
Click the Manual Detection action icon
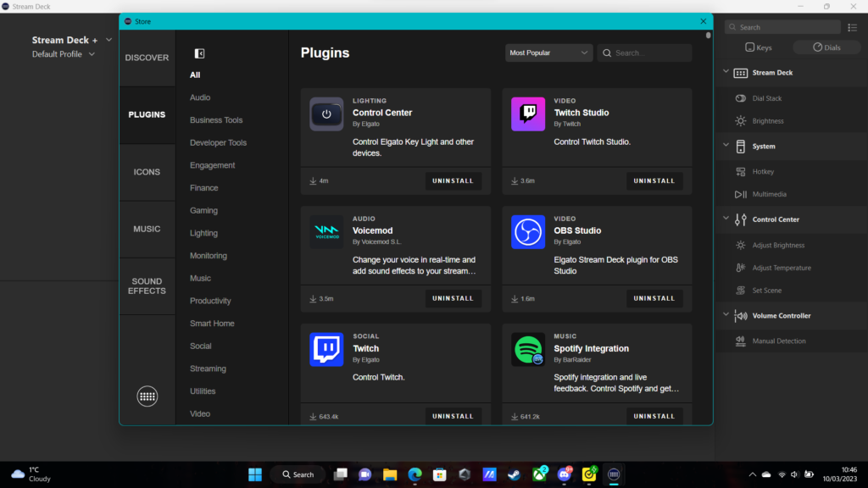pos(741,341)
